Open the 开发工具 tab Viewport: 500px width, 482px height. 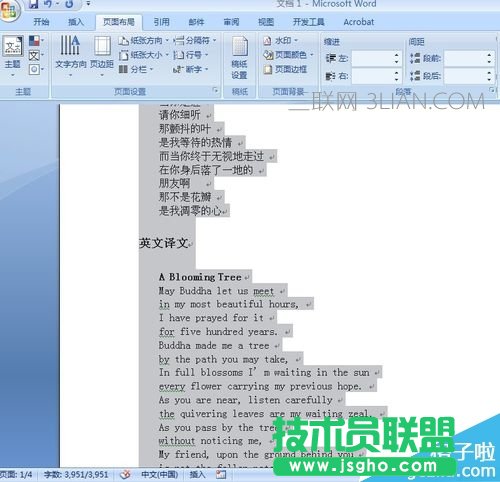click(x=308, y=22)
